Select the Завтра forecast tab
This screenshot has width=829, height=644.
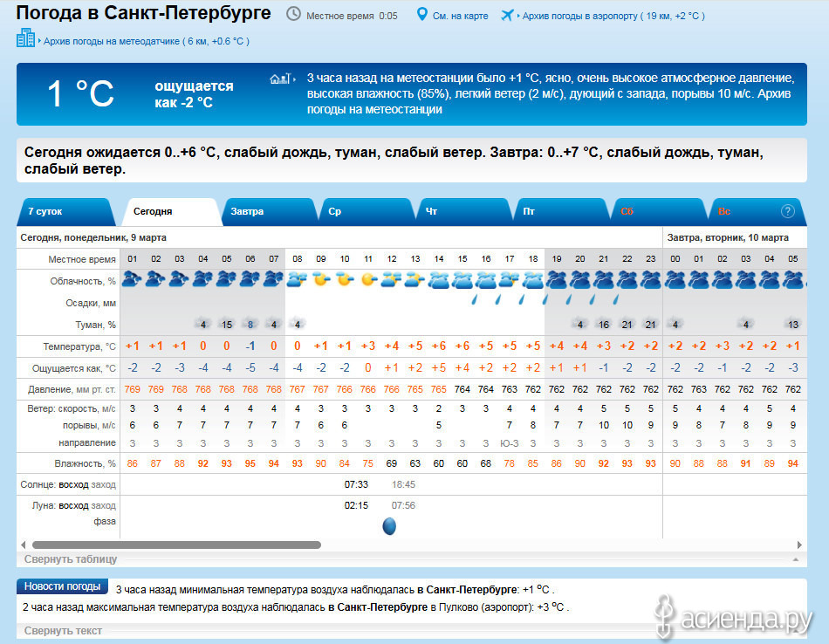[247, 211]
